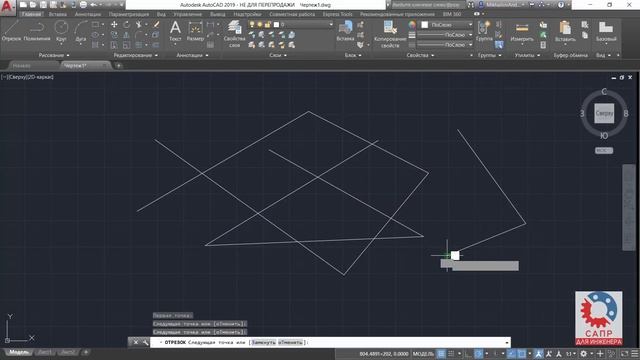
Task: Click the Undo arrow in quick access toolbar
Action: (x=93, y=5)
